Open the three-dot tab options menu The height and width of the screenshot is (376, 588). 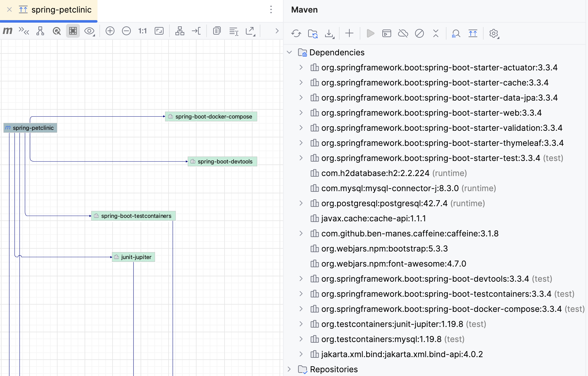tap(271, 10)
